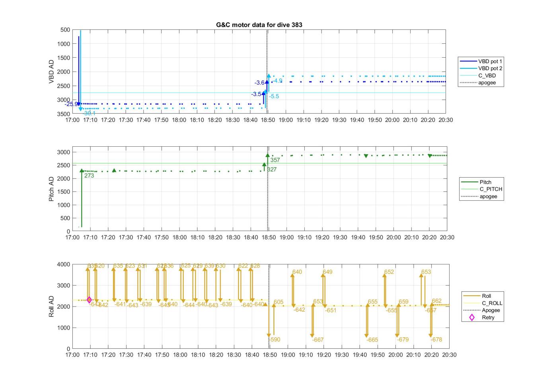Click the "4000" tick on the Roll axis
The height and width of the screenshot is (392, 557).
[x=64, y=264]
